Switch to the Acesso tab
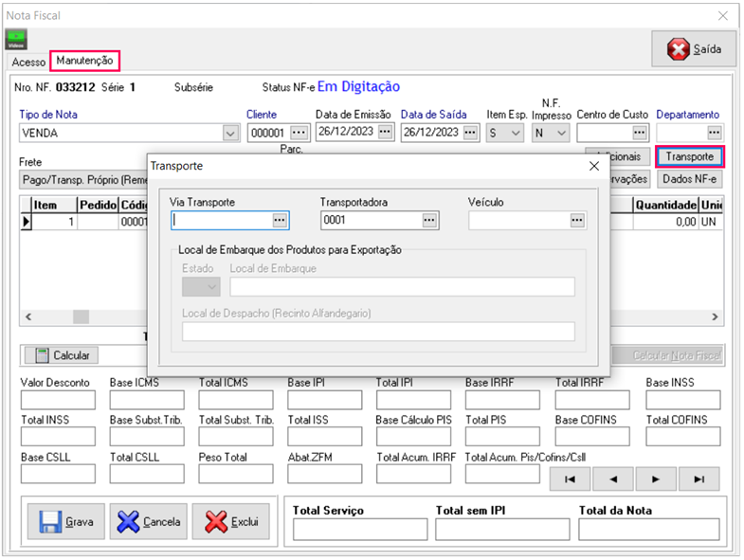 point(28,62)
